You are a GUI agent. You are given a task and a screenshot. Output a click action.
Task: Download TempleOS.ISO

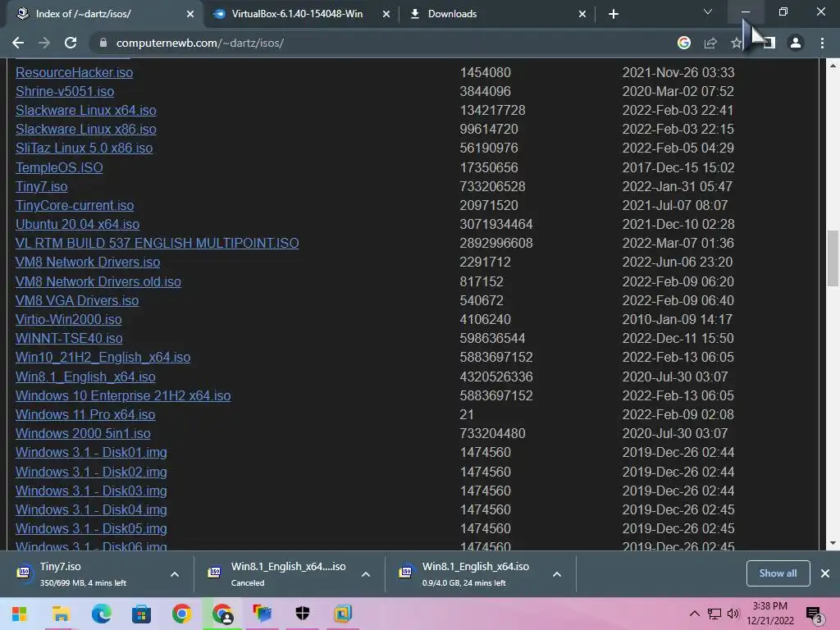59,167
